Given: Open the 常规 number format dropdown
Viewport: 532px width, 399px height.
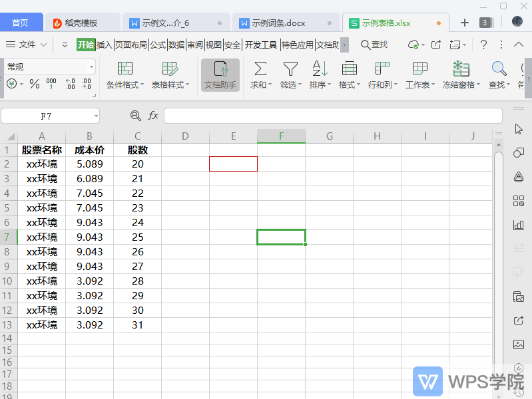Looking at the screenshot, I should pyautogui.click(x=91, y=67).
